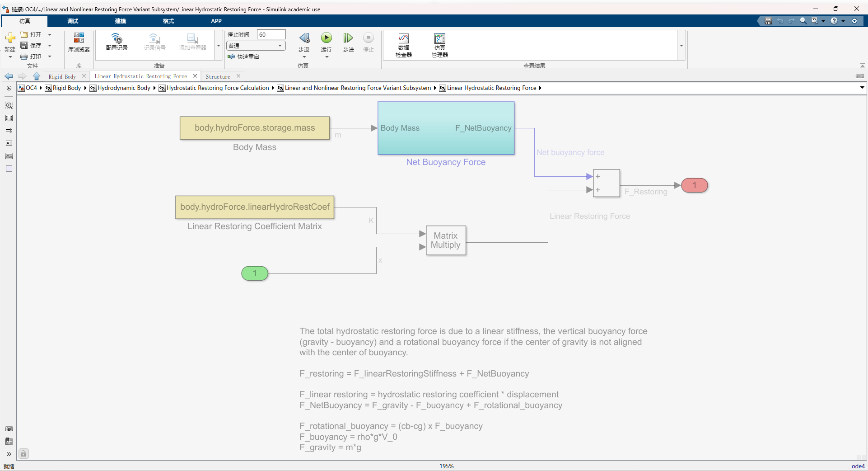Toggle the lock icon at bottom left

coord(23,453)
